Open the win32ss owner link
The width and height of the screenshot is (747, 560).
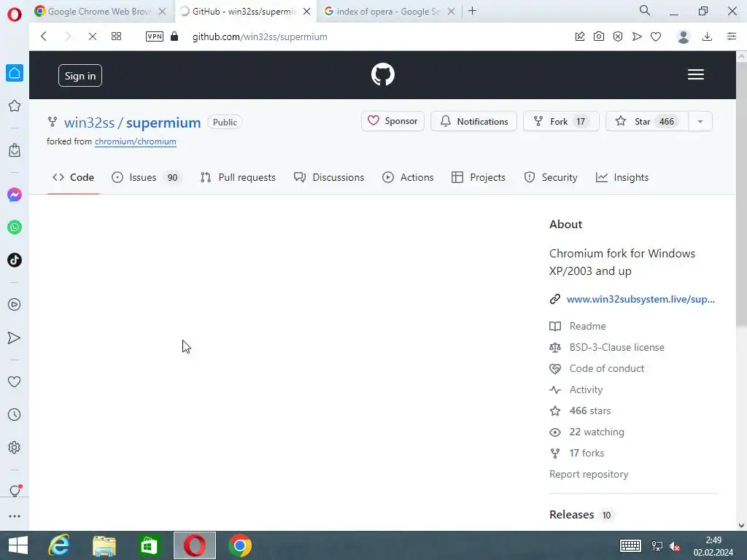click(89, 122)
